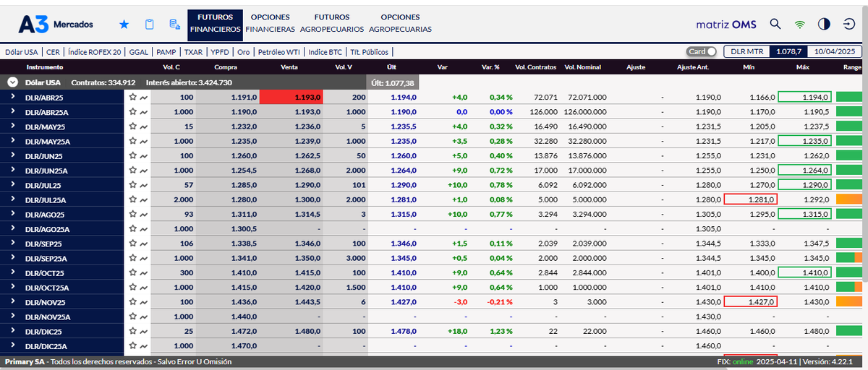The height and width of the screenshot is (370, 868).
Task: Open chart icon for DLR/MAY25A
Action: coord(143,141)
